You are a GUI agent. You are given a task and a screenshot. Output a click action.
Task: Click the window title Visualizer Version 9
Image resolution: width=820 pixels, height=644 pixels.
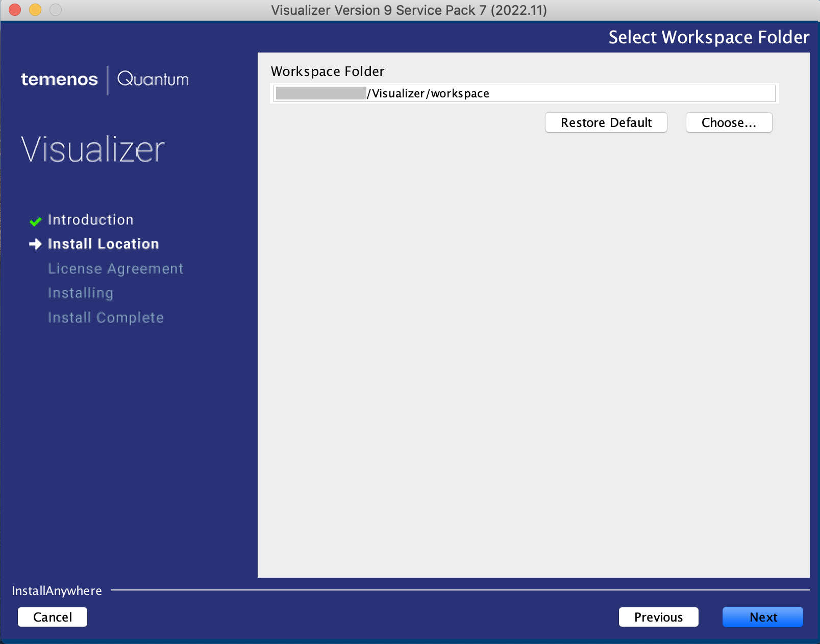click(x=409, y=10)
